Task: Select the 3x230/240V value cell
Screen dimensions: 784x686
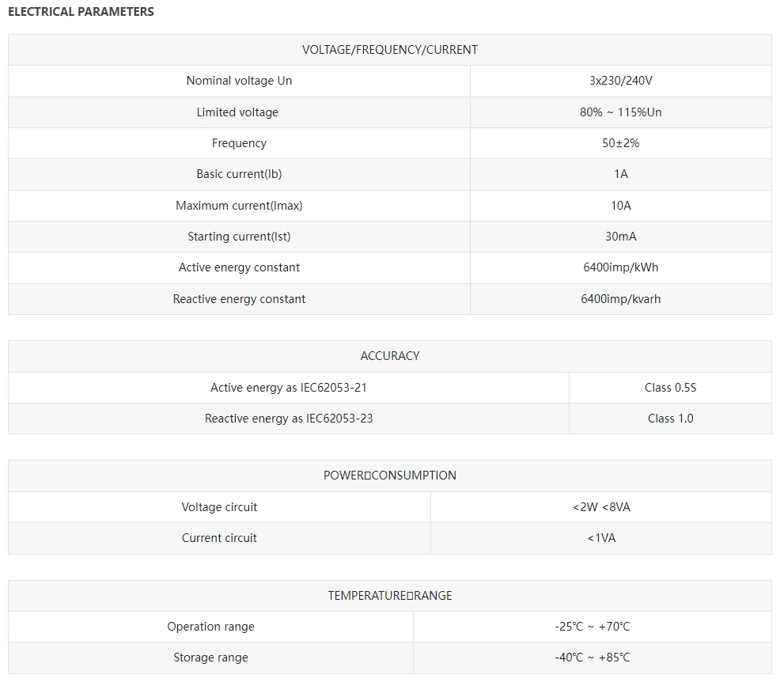Action: [621, 81]
